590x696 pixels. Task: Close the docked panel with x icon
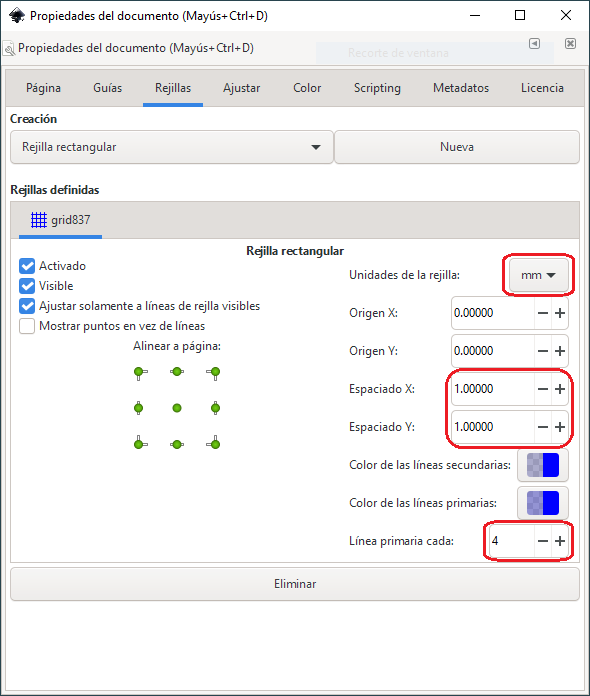(x=570, y=43)
